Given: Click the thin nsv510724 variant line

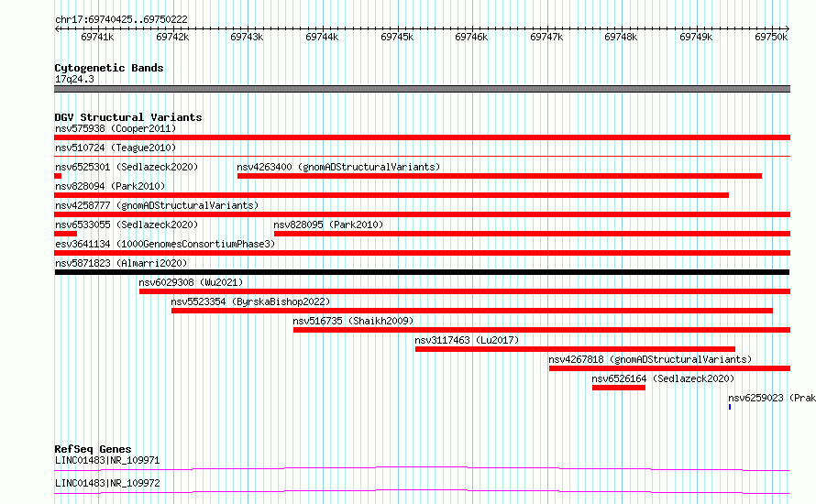Looking at the screenshot, I should pyautogui.click(x=422, y=156).
